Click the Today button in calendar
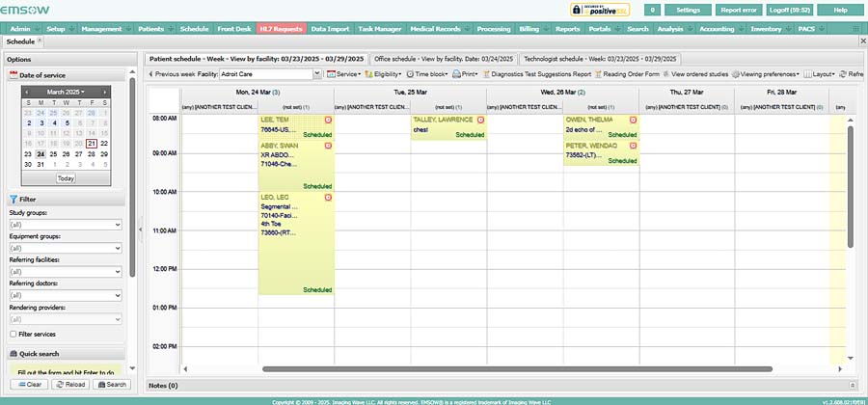Image resolution: width=868 pixels, height=405 pixels. click(x=66, y=178)
